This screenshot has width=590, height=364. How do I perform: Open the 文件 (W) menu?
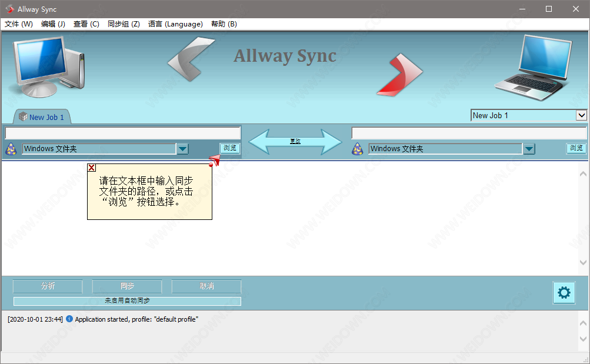pos(19,24)
